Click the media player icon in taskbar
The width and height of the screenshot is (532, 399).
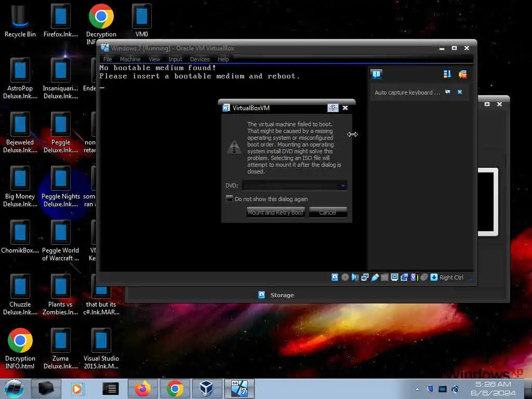pos(78,389)
